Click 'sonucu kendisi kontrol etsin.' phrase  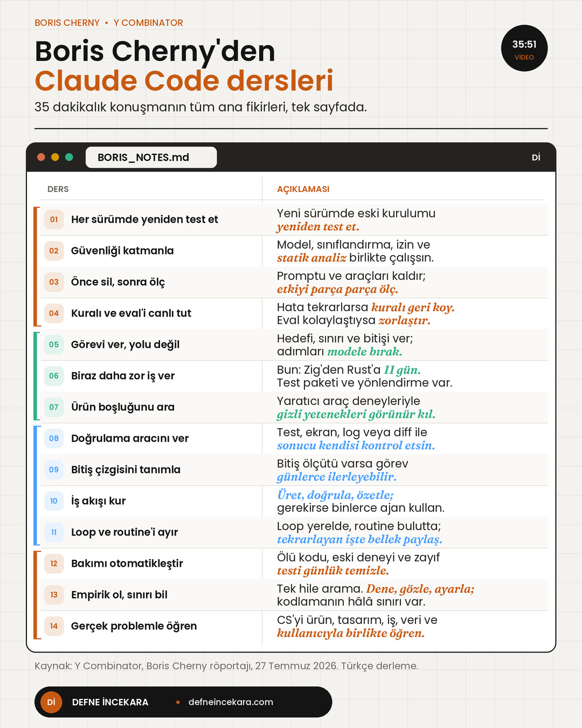pos(356,446)
